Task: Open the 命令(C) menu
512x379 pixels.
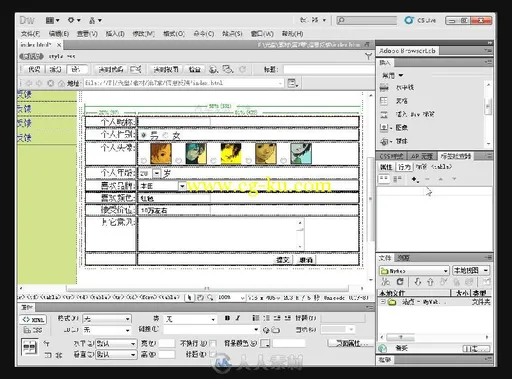Action: (204, 33)
